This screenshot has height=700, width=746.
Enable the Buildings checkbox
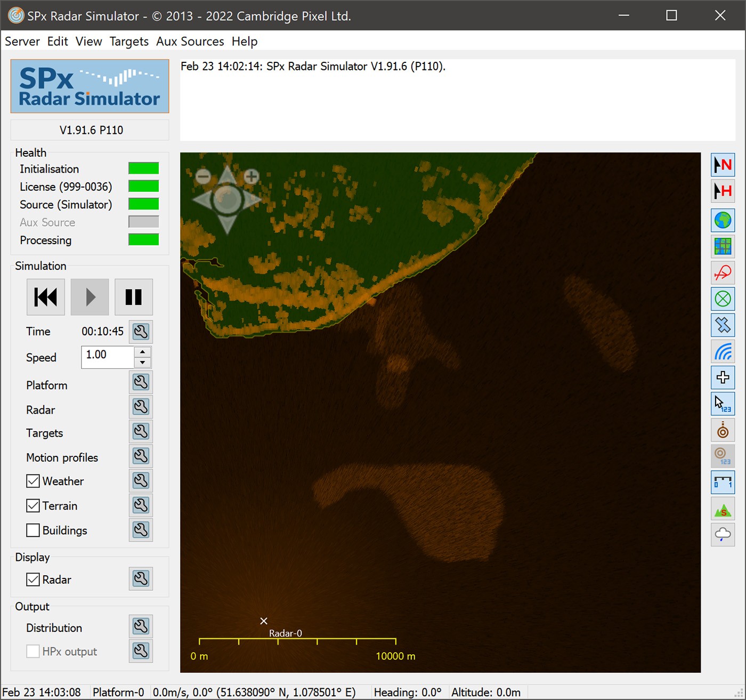point(33,530)
